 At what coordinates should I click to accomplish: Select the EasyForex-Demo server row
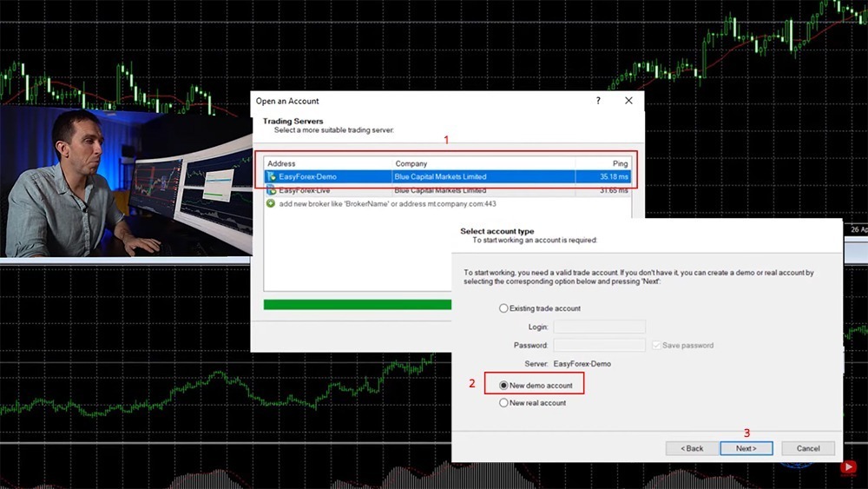447,176
